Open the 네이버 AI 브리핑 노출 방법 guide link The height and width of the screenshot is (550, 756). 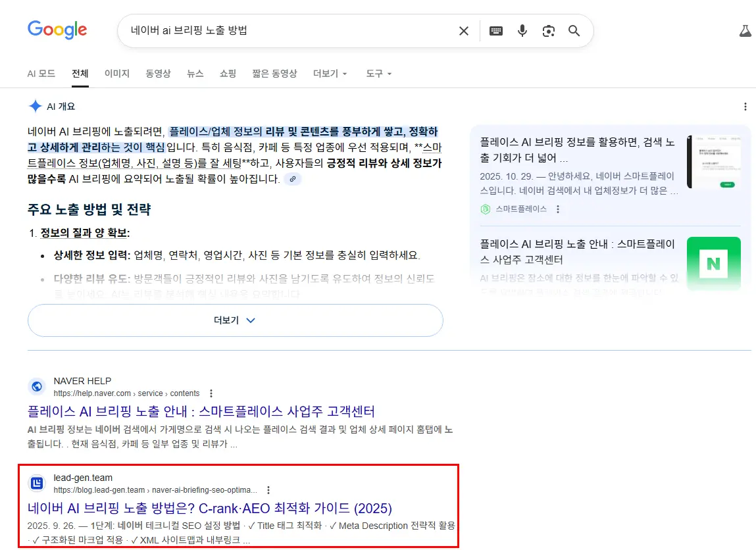point(209,509)
